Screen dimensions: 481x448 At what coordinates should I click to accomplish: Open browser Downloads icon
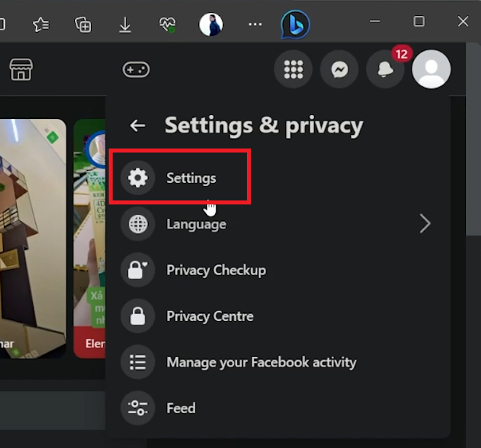125,25
